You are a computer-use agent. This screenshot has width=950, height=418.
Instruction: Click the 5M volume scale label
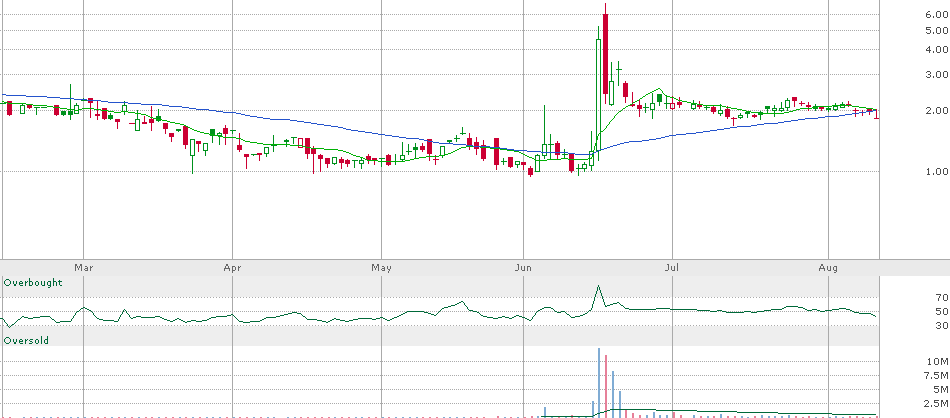[x=941, y=390]
